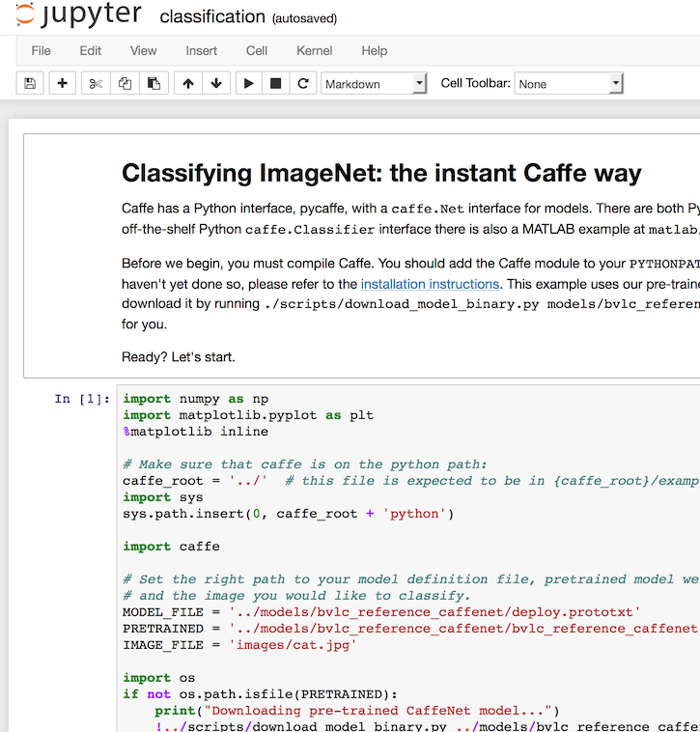Open the Edit menu

click(90, 50)
